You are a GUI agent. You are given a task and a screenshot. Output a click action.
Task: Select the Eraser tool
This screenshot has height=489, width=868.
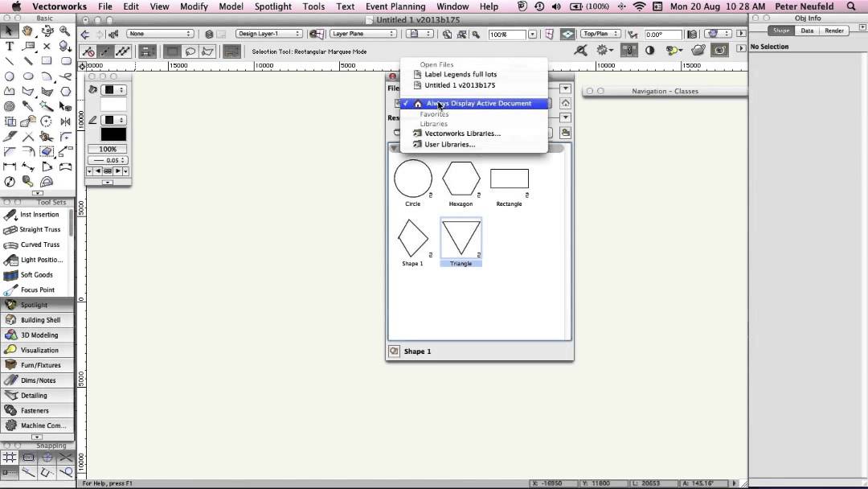[x=47, y=151]
